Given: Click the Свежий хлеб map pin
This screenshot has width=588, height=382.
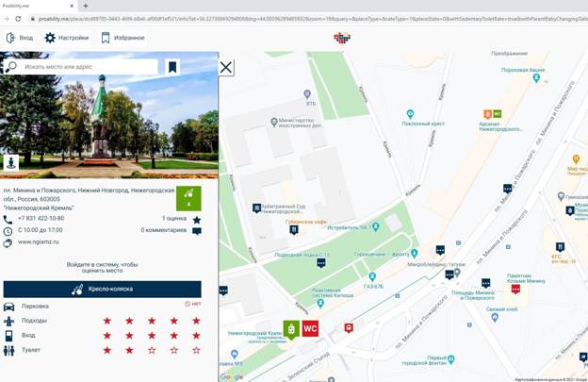Looking at the screenshot, I should [495, 318].
